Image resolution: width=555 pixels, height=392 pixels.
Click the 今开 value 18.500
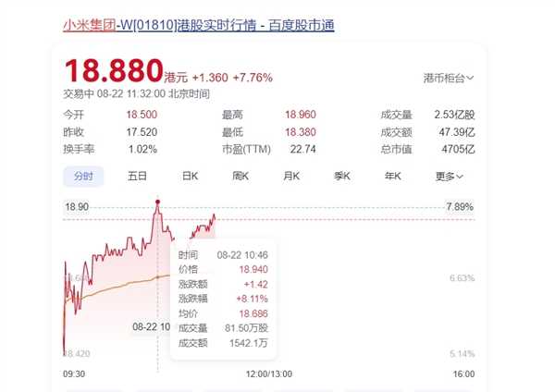(x=142, y=115)
